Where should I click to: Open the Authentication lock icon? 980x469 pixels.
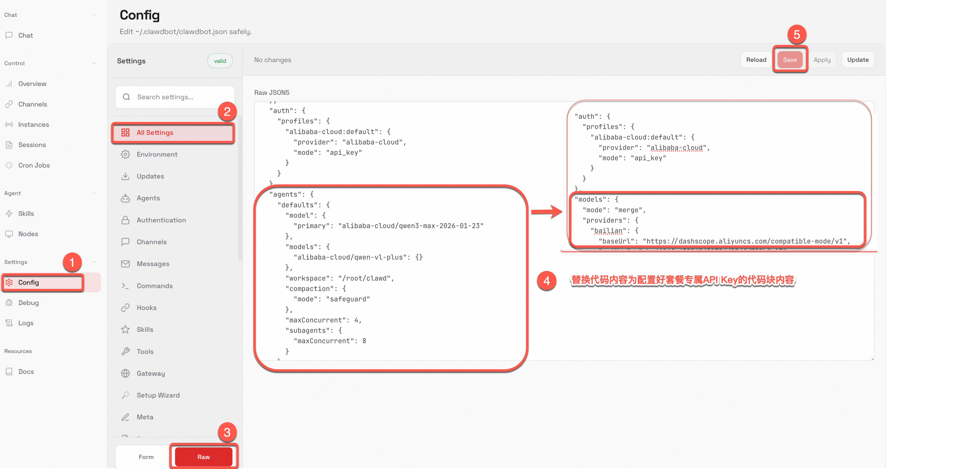click(x=125, y=220)
